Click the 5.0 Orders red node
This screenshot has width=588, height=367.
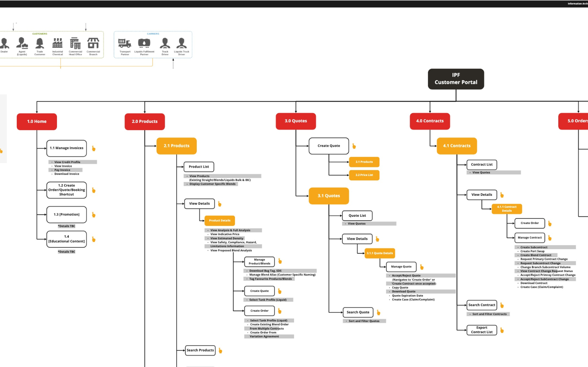pos(573,121)
